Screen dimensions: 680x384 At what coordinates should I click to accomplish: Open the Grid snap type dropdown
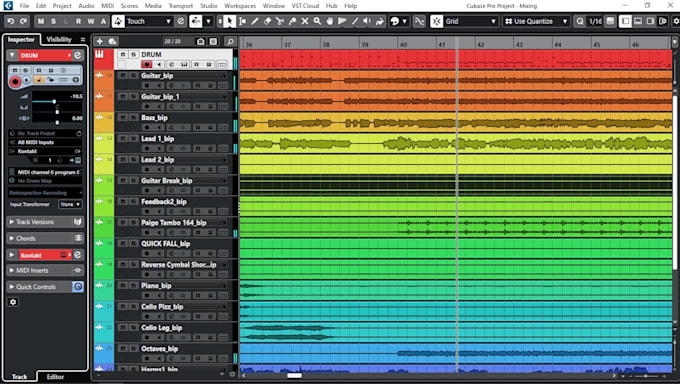(x=471, y=21)
